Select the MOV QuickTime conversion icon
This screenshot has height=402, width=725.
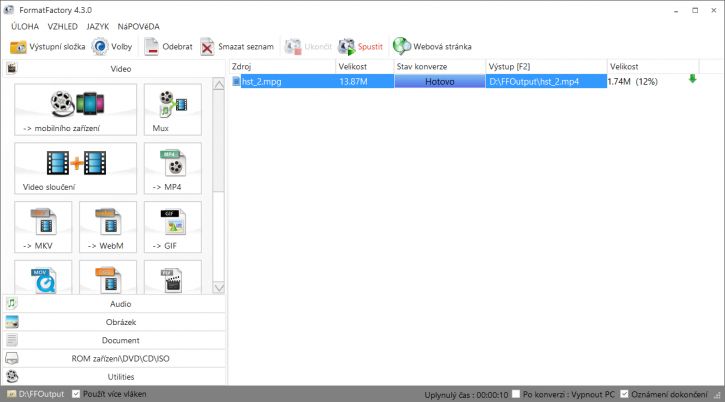click(x=43, y=278)
